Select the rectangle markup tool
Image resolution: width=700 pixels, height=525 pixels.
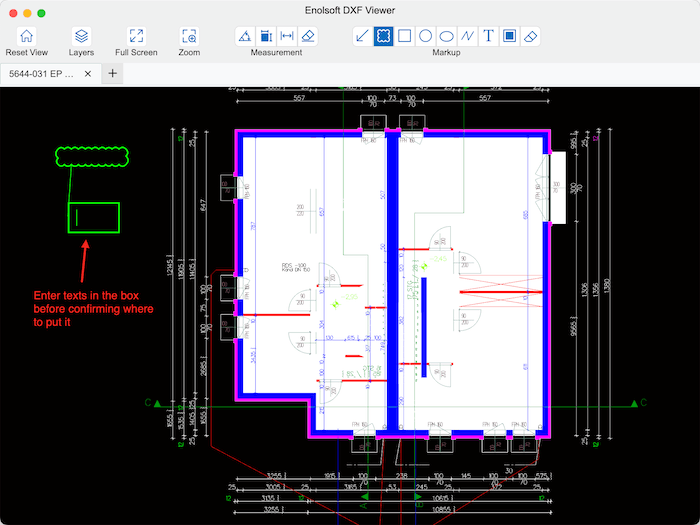pos(404,36)
